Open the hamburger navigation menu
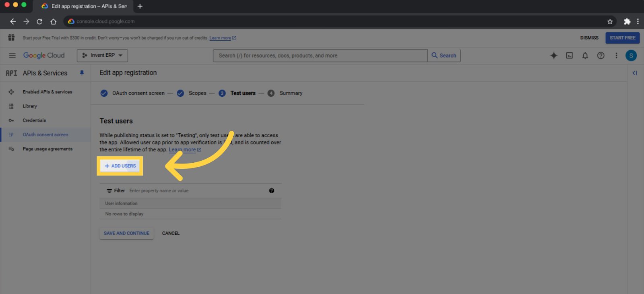 tap(12, 56)
